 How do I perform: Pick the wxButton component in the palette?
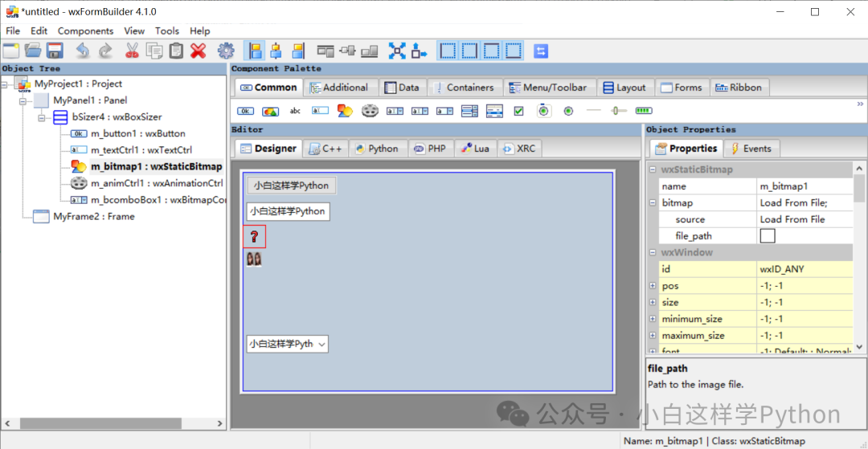[245, 111]
